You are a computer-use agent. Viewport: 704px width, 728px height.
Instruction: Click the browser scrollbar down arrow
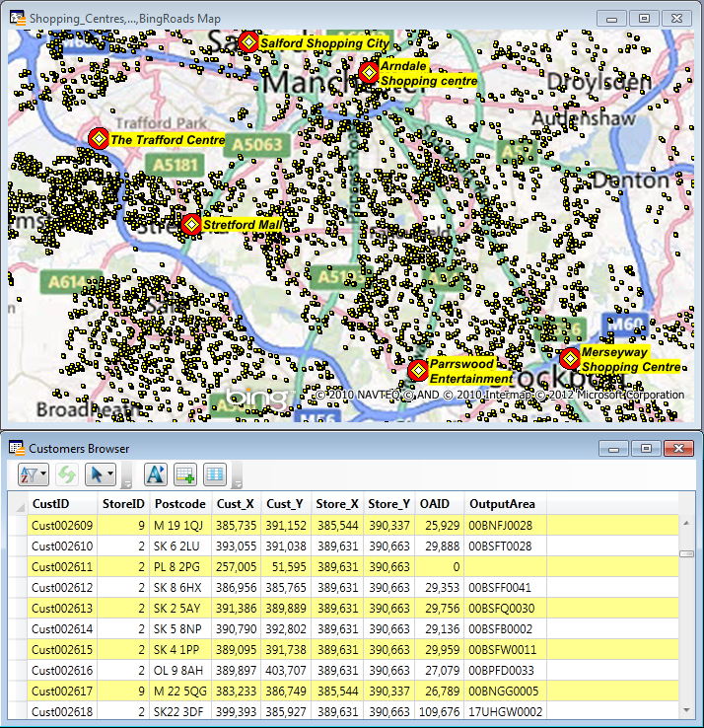(x=686, y=710)
